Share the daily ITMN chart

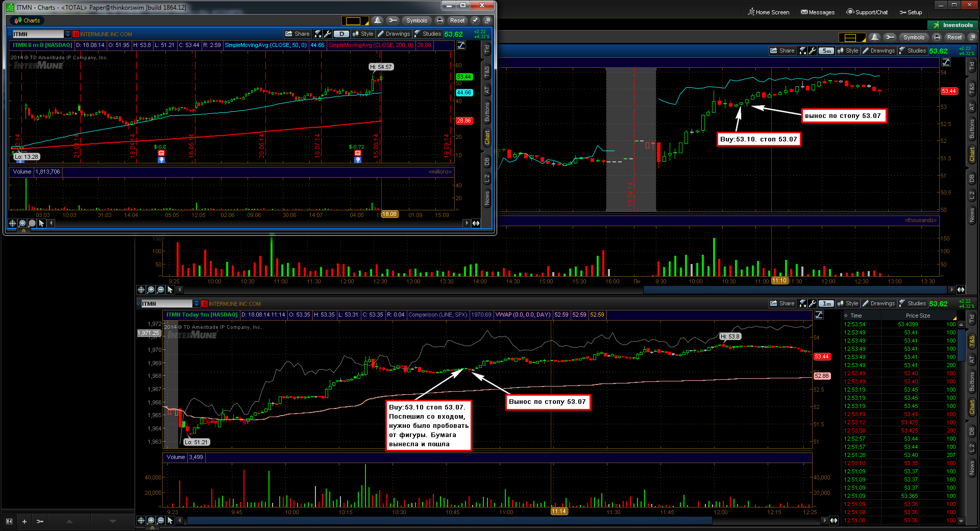tap(298, 34)
